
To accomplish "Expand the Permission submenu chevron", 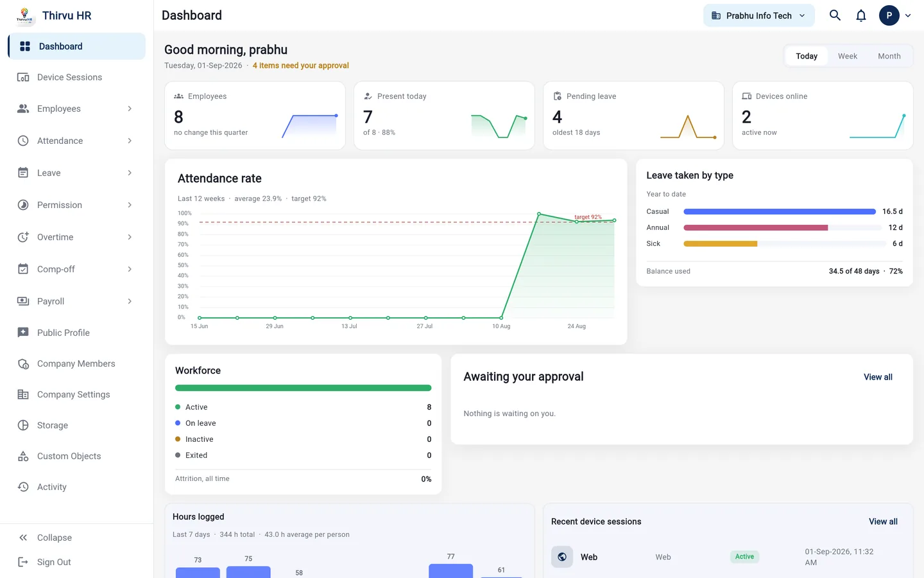I will [x=130, y=205].
